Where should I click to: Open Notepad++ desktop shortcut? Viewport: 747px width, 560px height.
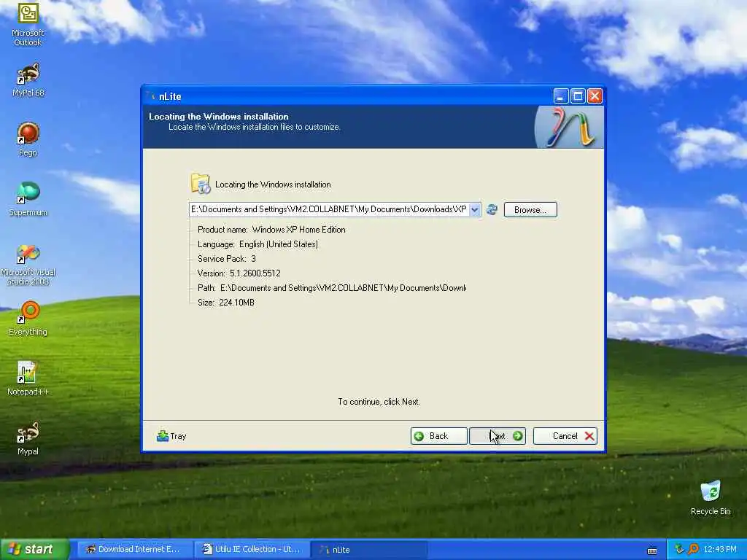tap(28, 378)
